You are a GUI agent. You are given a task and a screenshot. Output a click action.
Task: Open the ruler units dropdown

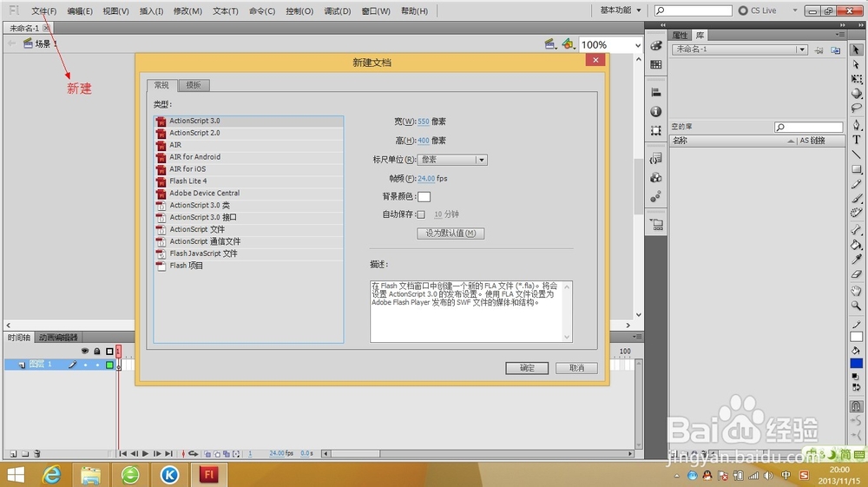tap(451, 160)
